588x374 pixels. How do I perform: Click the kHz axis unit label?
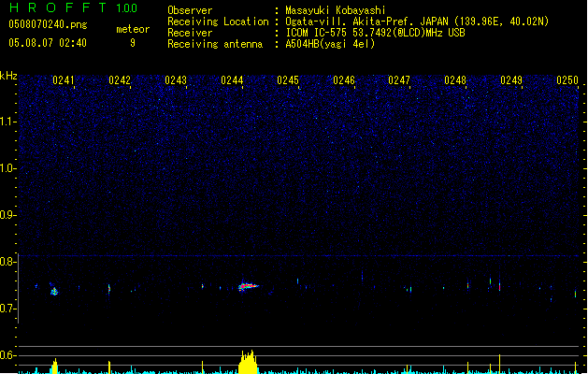[x=8, y=76]
